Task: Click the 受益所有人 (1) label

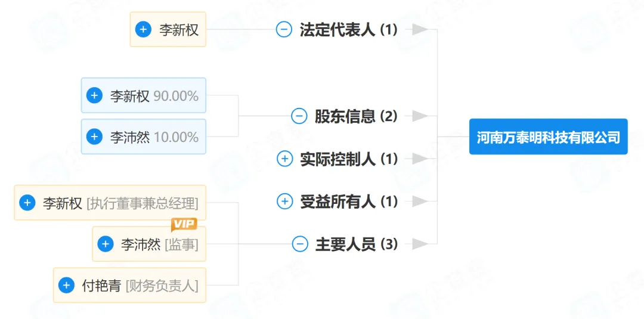Action: point(348,202)
